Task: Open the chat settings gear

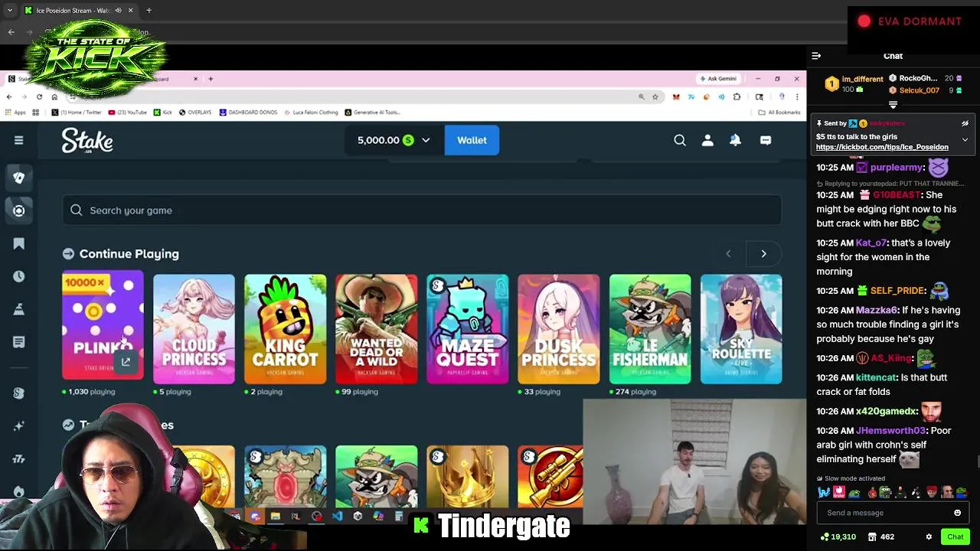Action: [929, 537]
